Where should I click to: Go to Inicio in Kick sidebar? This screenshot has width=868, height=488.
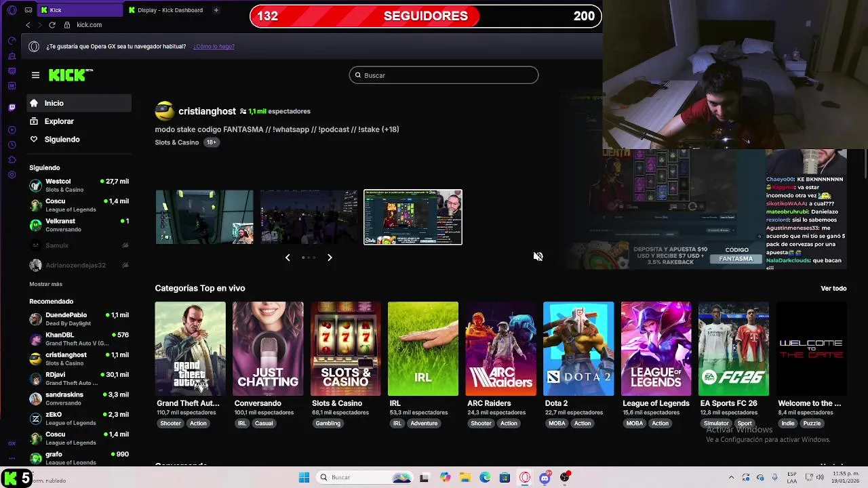pos(79,103)
